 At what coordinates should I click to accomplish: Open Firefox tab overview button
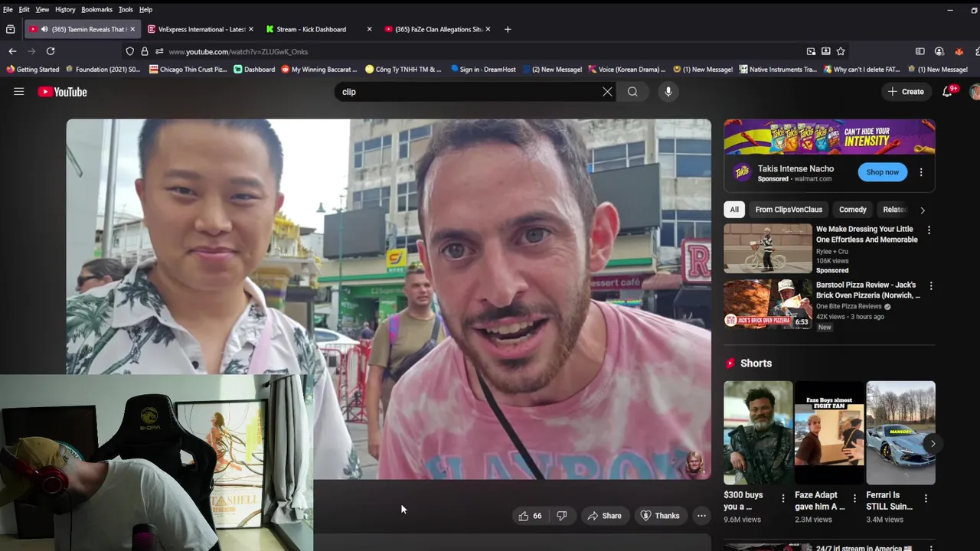(x=10, y=29)
